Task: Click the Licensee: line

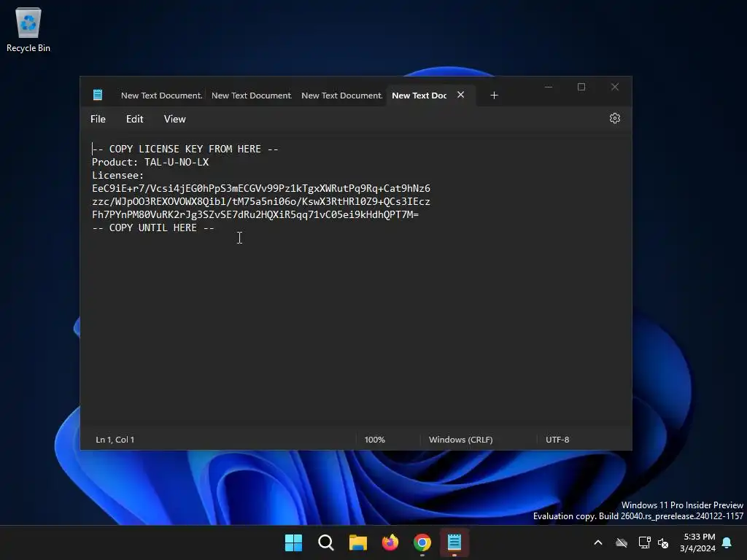Action: click(117, 175)
